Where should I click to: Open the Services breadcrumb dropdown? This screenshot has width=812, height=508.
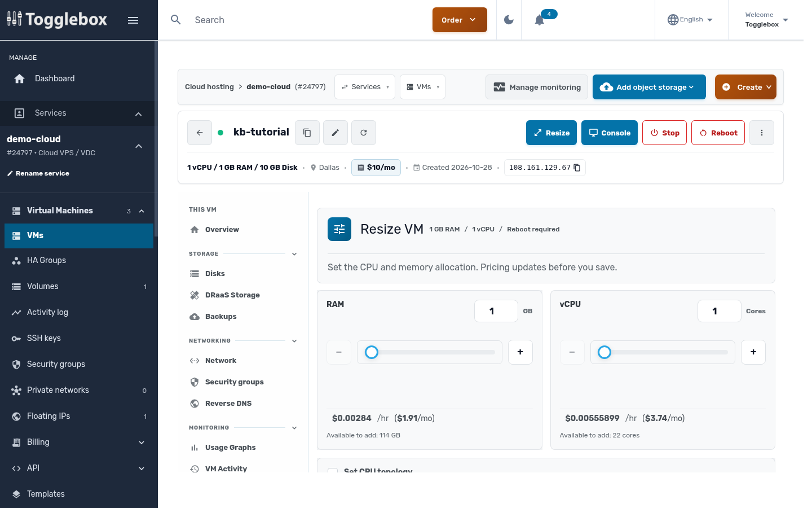coord(365,87)
